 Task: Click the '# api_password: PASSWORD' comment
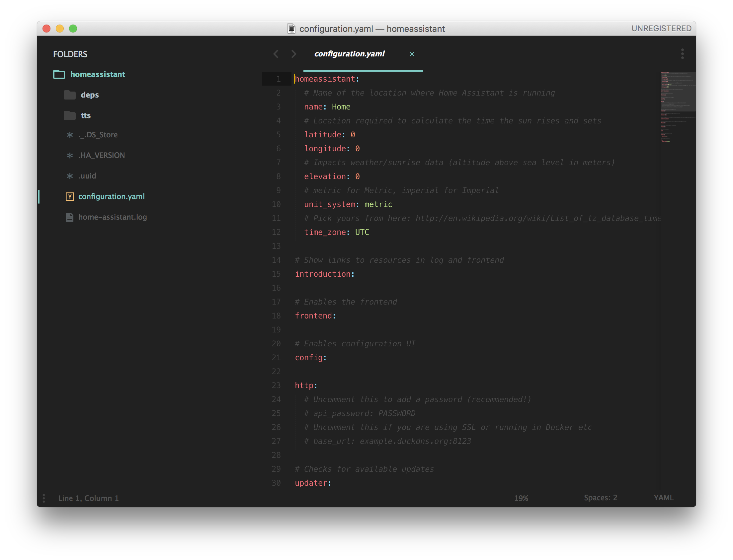point(360,413)
